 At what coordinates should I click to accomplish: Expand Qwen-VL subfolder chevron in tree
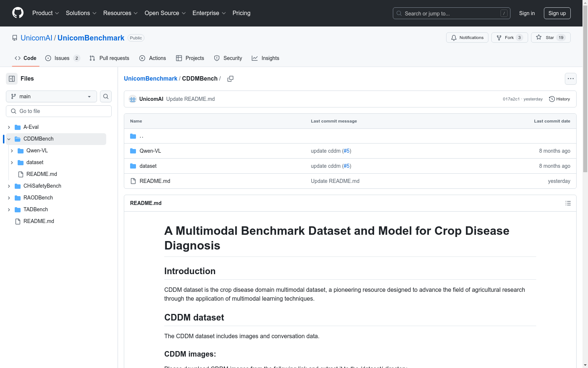[12, 151]
